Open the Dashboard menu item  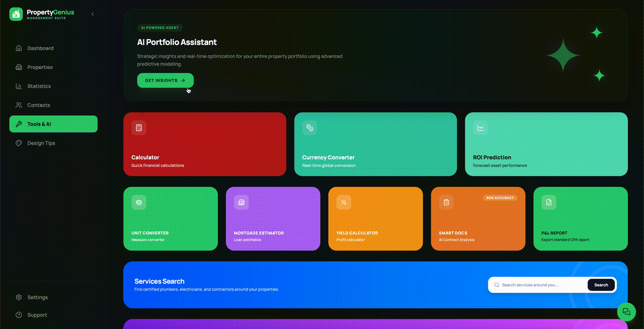point(53,48)
